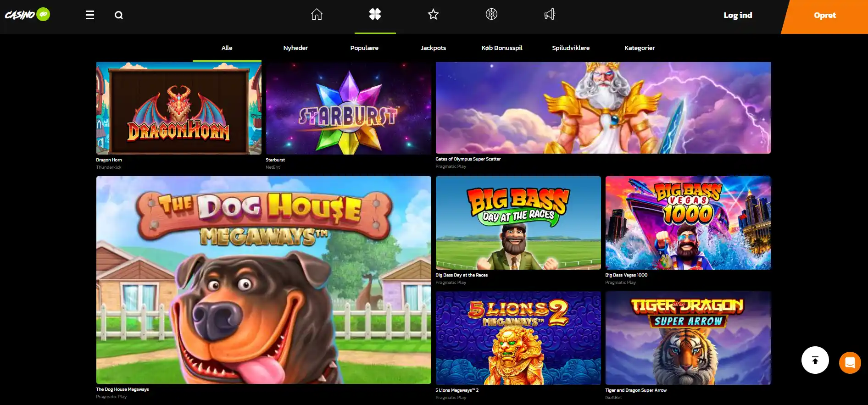
Task: Open the Dragon Horn game thumbnail
Action: (x=179, y=108)
